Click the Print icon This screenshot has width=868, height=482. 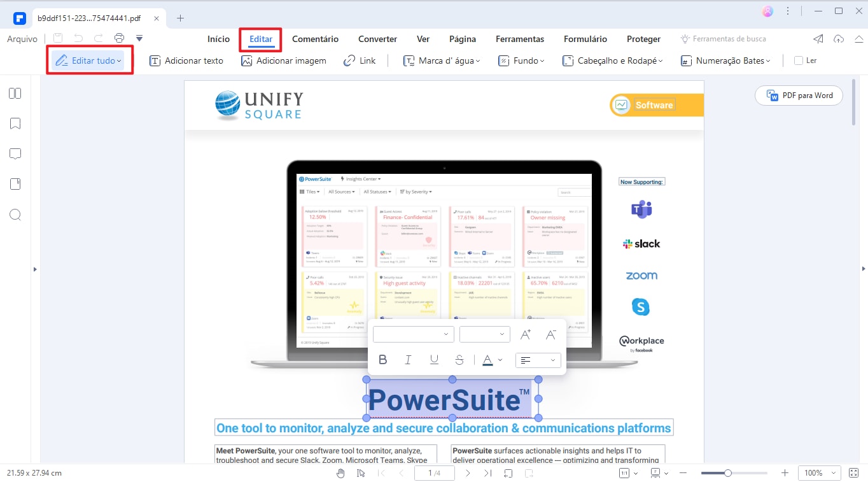coord(119,38)
